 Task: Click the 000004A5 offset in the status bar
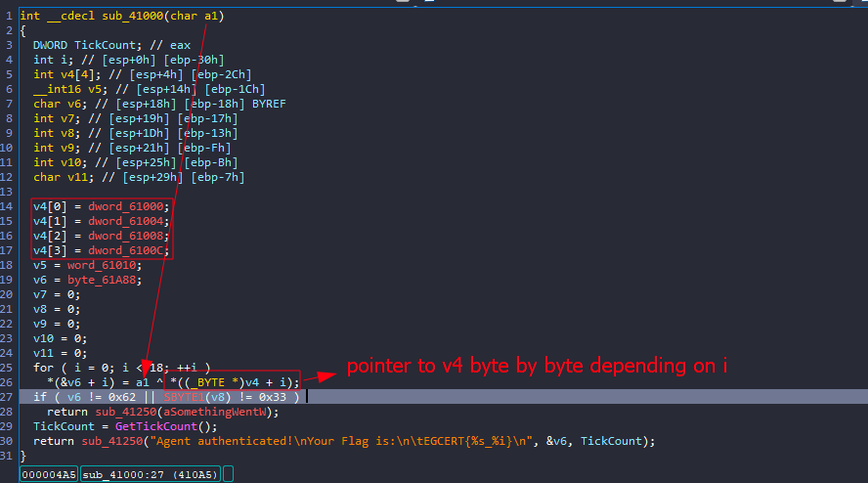tap(48, 475)
